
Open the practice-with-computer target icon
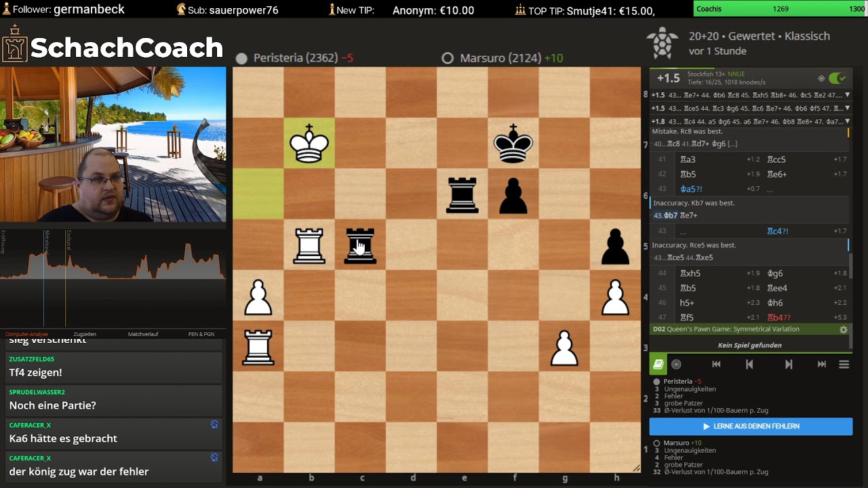pos(676,364)
